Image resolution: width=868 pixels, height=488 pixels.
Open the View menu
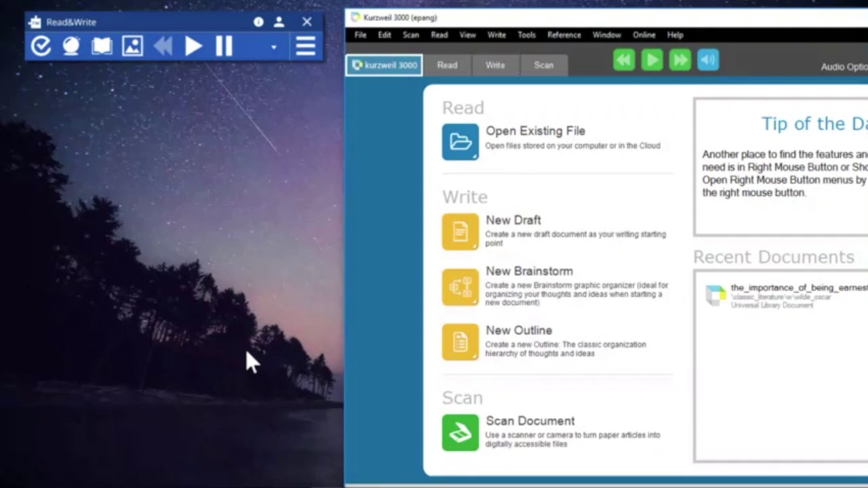click(468, 35)
